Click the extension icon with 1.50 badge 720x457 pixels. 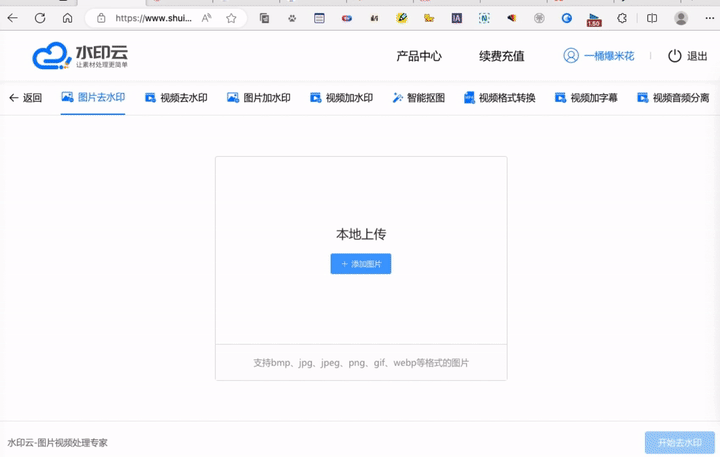point(594,20)
